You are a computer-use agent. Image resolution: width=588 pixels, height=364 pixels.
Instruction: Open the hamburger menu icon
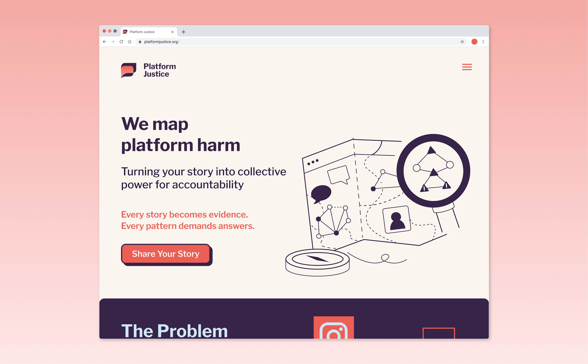point(467,67)
